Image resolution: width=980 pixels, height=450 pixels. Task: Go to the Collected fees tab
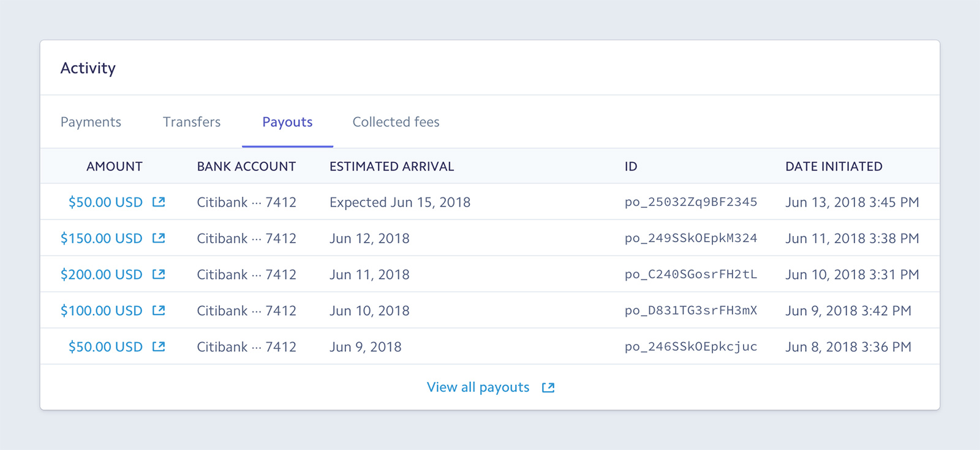[396, 122]
